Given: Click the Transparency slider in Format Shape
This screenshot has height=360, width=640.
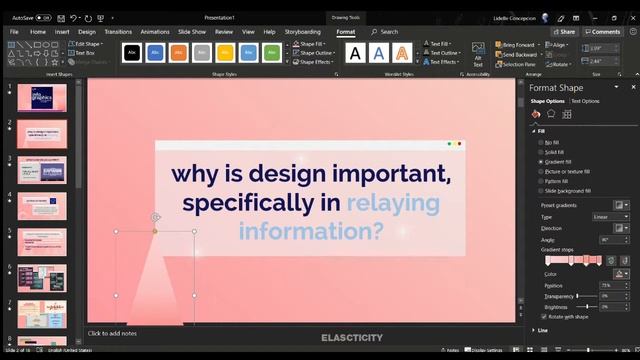Looking at the screenshot, I should coord(587,296).
